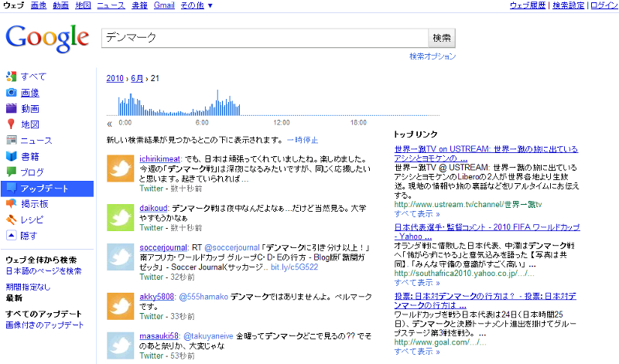Click the Google logo
The image size is (619, 364).
point(47,38)
